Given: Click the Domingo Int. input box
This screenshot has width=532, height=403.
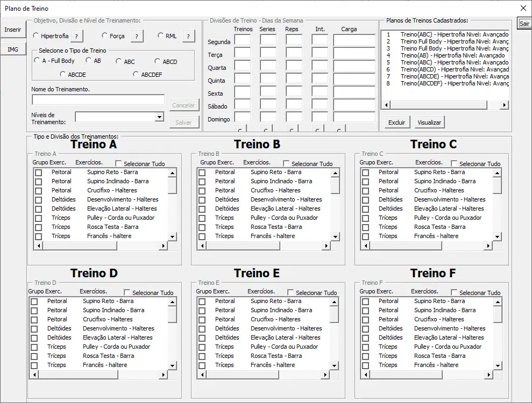Looking at the screenshot, I should coord(320,117).
